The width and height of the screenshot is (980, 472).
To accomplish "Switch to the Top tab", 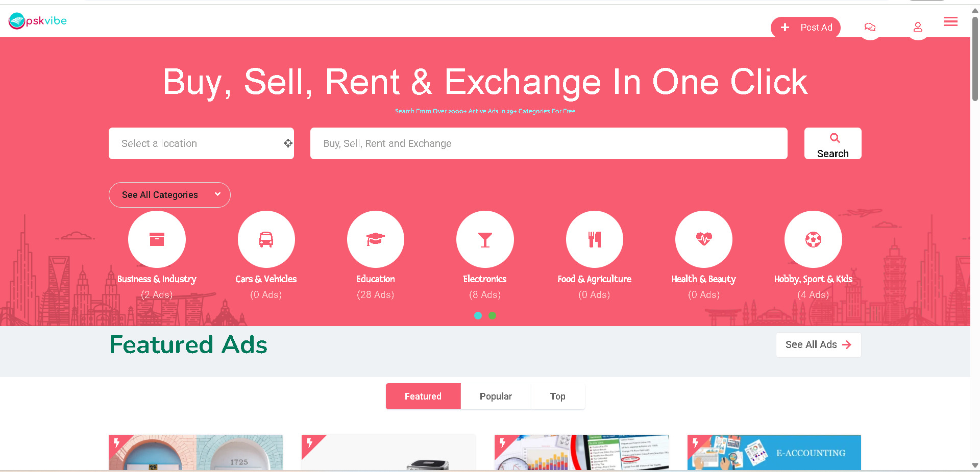I will coord(558,396).
